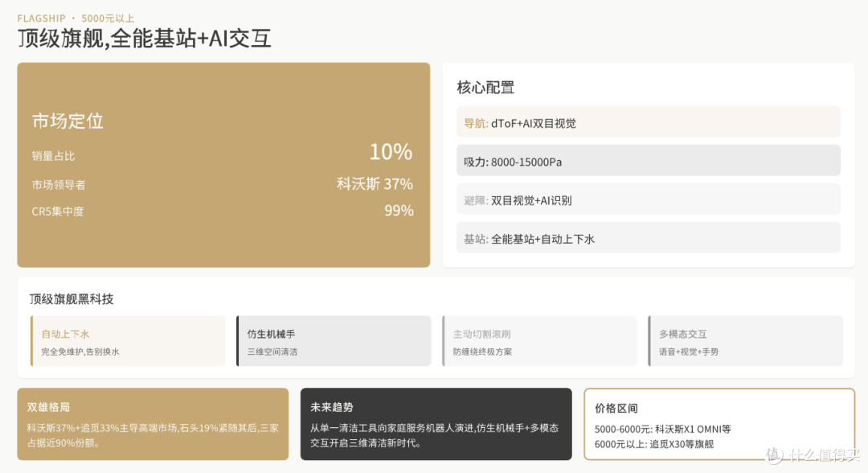
Task: Click the 10% sales share value
Action: (391, 152)
